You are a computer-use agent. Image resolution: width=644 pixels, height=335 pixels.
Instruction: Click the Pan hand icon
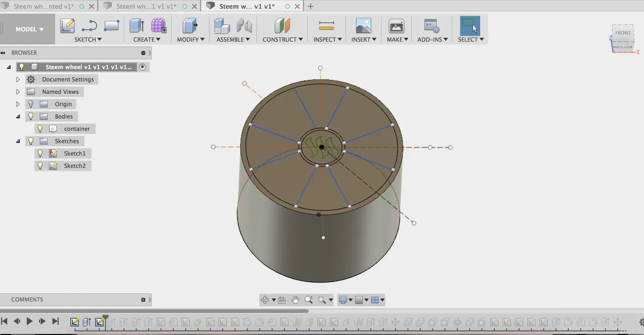coord(295,300)
